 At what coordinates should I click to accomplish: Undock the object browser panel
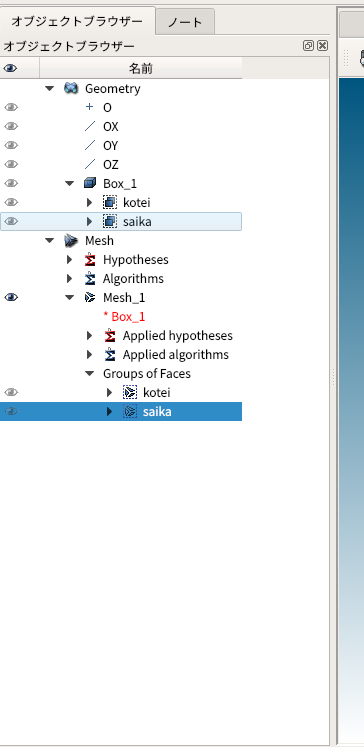click(308, 46)
